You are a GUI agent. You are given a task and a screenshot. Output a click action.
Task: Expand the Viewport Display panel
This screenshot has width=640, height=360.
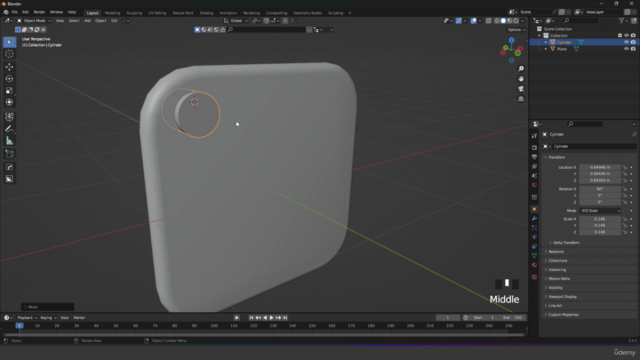pos(562,297)
